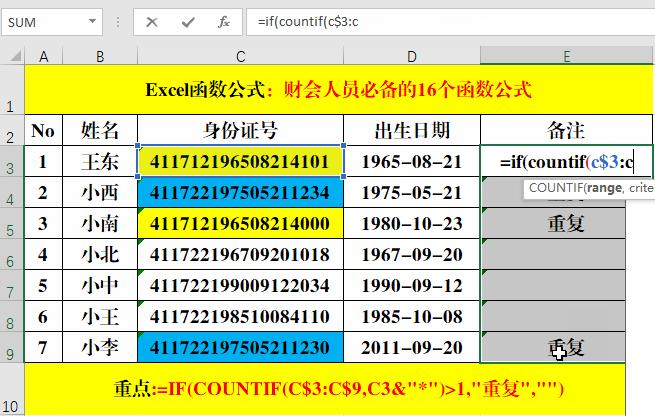The width and height of the screenshot is (655, 416).
Task: Click ID cell 411722198510084110
Action: click(x=240, y=316)
